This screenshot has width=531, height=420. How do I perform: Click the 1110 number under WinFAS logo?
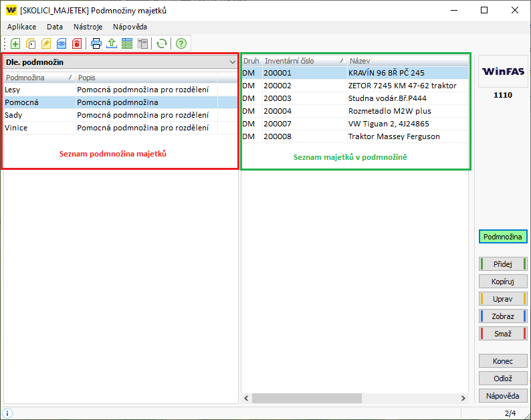503,95
